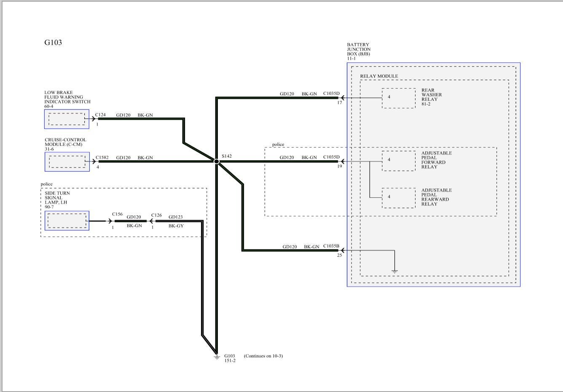Select the Cruise-Control Module component box
This screenshot has height=392, width=563.
tap(67, 162)
